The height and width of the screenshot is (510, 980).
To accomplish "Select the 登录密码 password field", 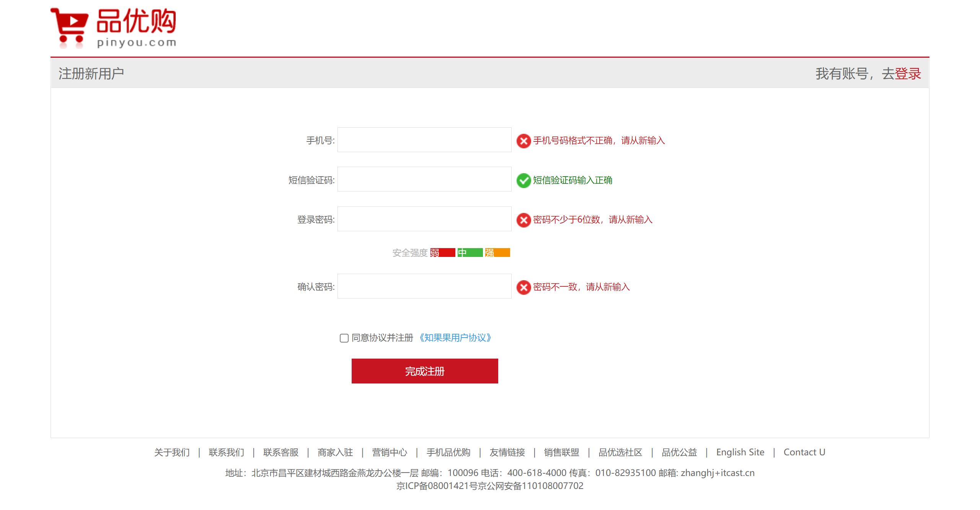I will (x=424, y=219).
